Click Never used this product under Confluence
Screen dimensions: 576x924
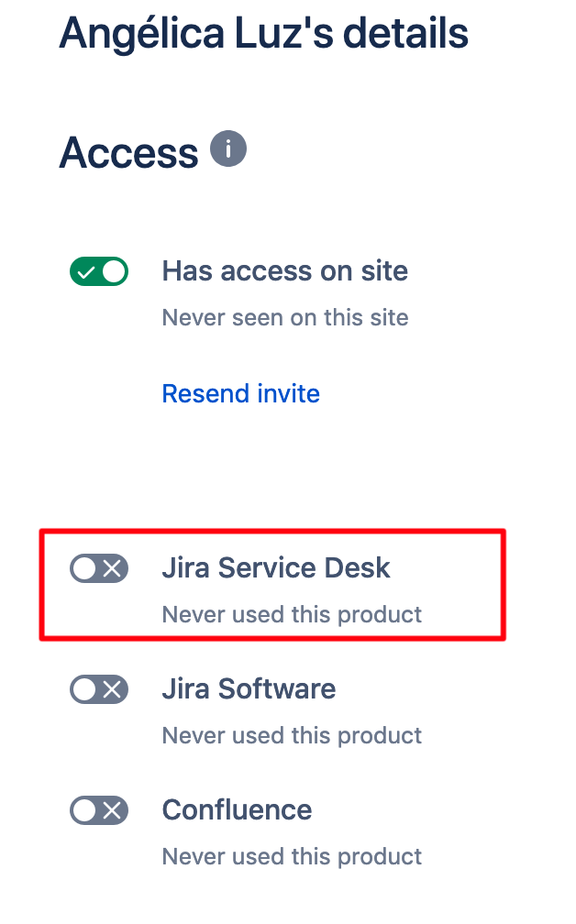(x=291, y=856)
